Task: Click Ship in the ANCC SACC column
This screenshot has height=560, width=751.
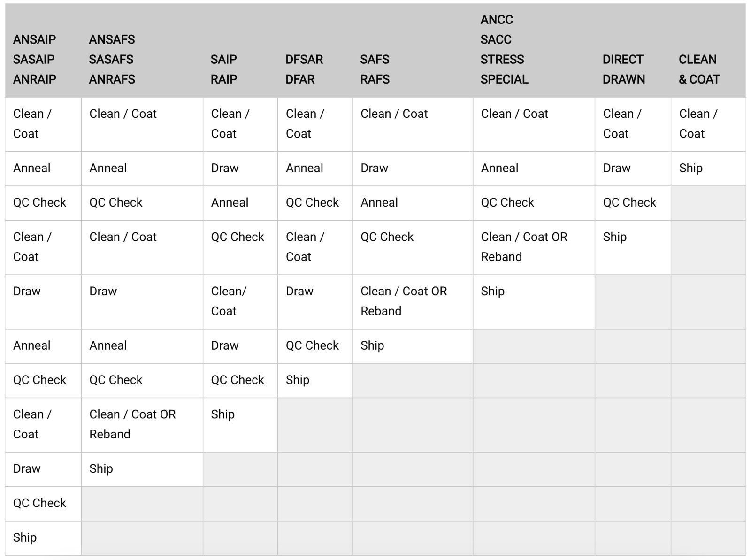Action: coord(493,291)
